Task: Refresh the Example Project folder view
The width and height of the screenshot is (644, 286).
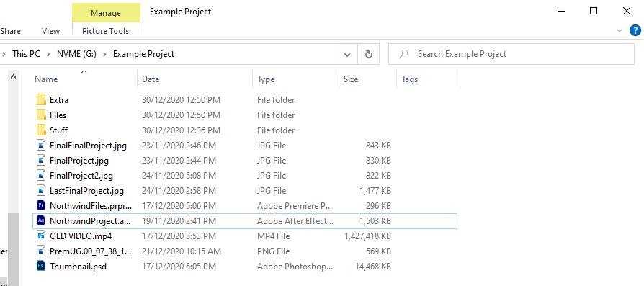Action: point(368,54)
